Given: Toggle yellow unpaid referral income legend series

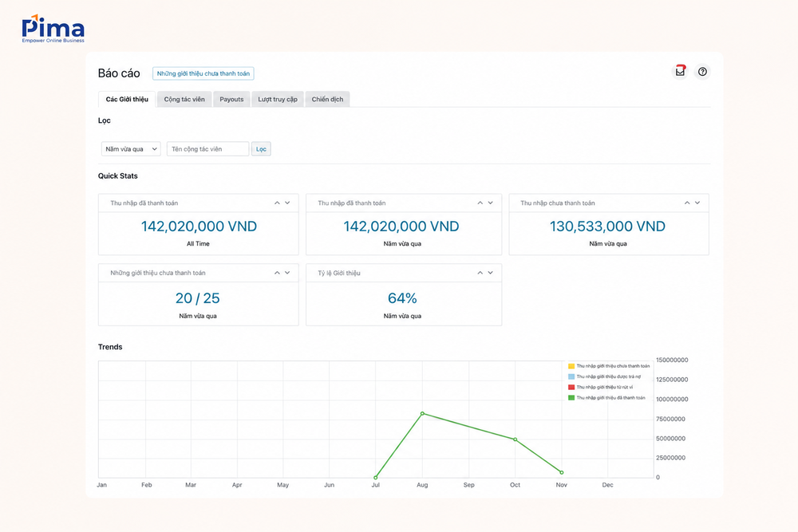Looking at the screenshot, I should [609, 366].
